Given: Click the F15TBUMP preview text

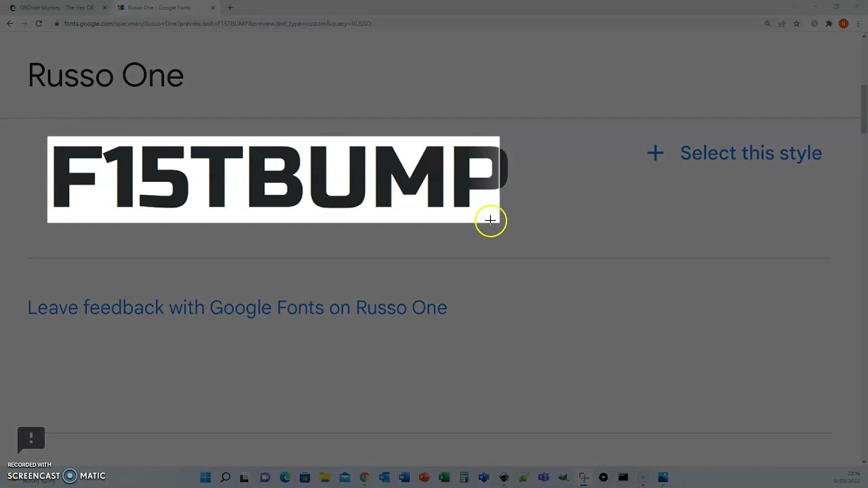Looking at the screenshot, I should pyautogui.click(x=280, y=178).
